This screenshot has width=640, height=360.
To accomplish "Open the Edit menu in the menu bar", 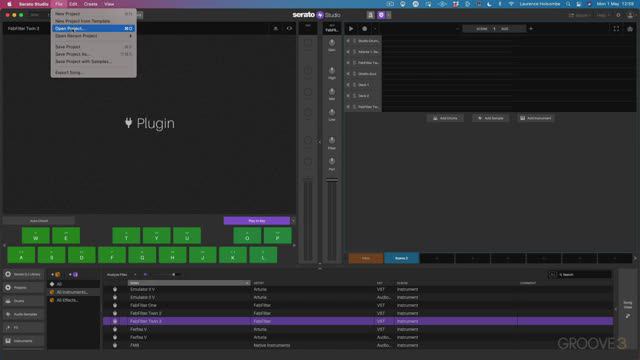I will [x=73, y=4].
